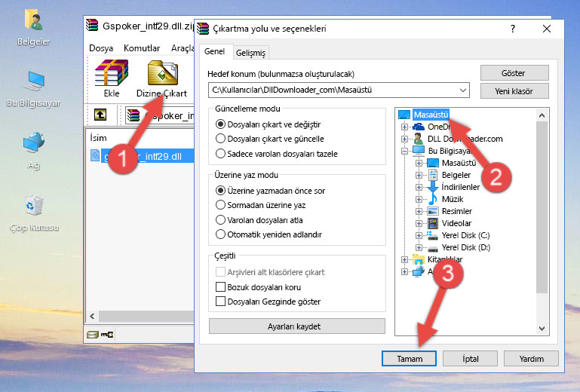Go up one folder in WinRAR window

click(x=100, y=115)
